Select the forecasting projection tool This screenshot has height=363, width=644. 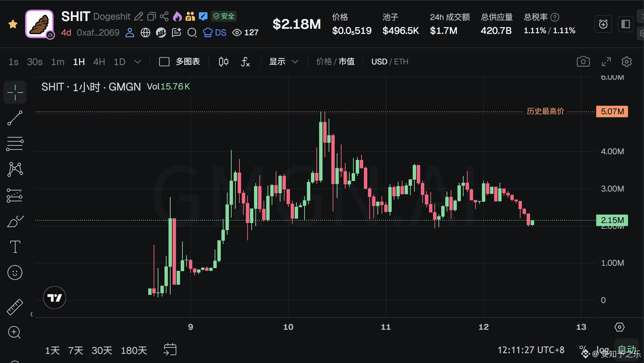15,196
